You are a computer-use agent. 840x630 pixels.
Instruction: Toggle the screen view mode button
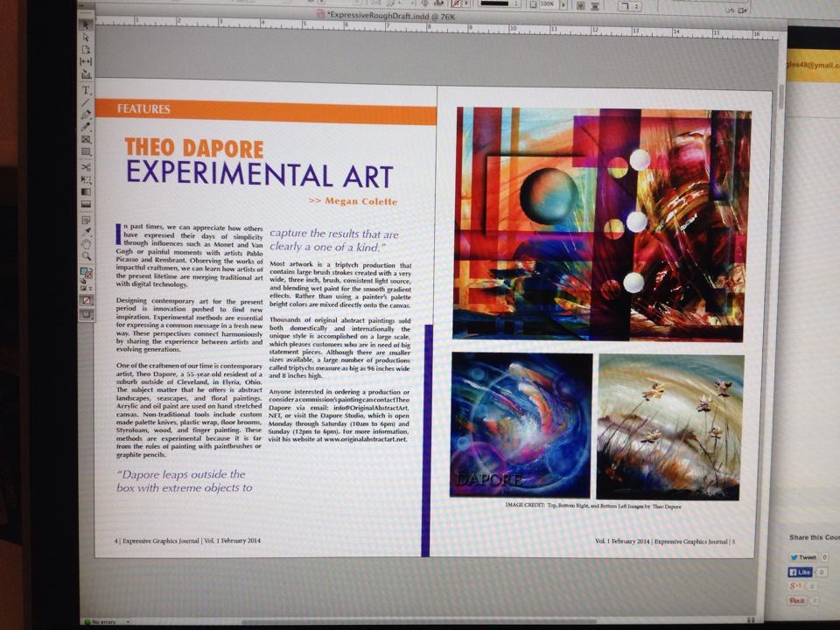point(87,314)
